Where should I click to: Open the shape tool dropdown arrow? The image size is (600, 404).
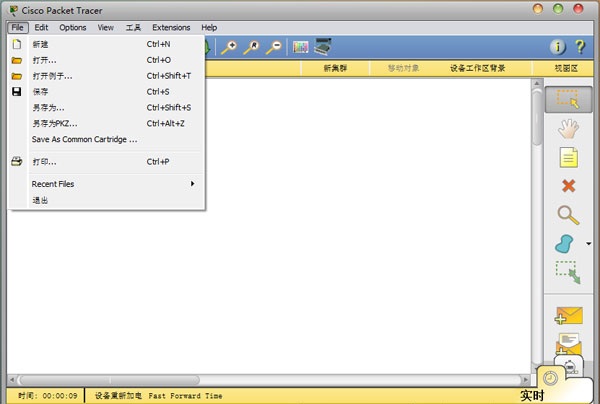tap(589, 243)
